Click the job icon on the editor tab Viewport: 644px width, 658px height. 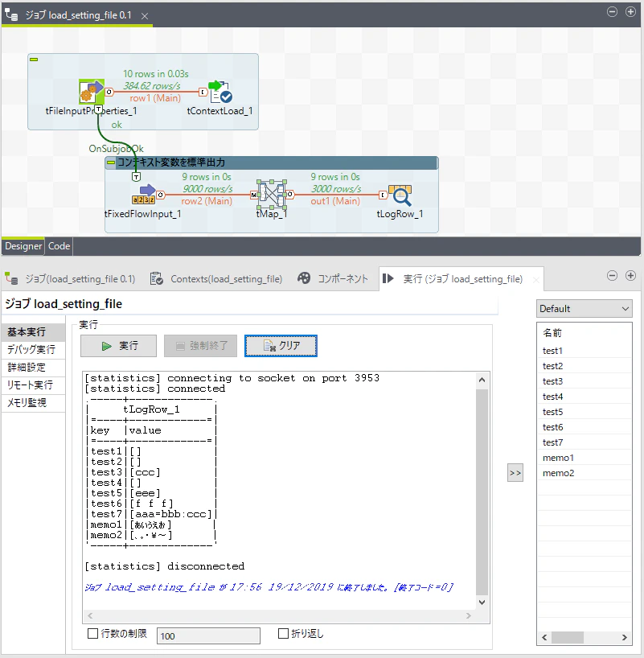click(x=11, y=14)
